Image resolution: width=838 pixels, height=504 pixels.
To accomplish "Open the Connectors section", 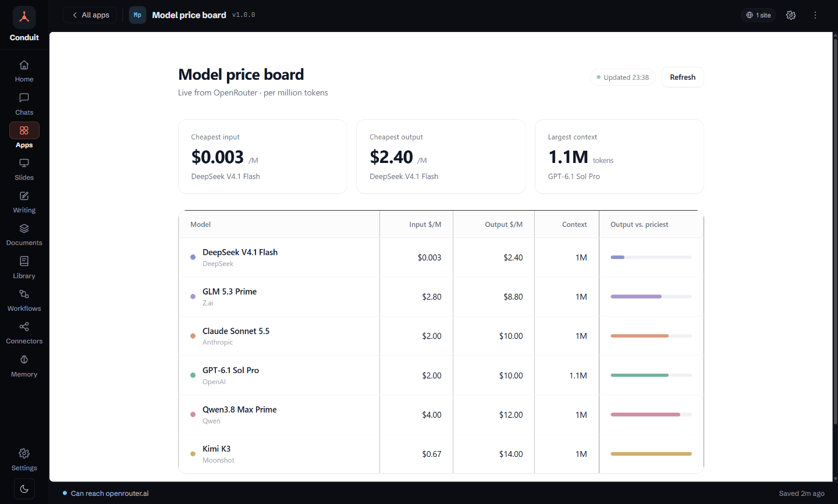I will 24,333.
